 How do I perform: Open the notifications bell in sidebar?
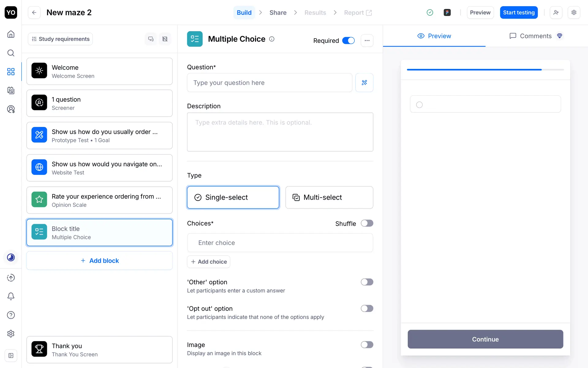(x=11, y=296)
